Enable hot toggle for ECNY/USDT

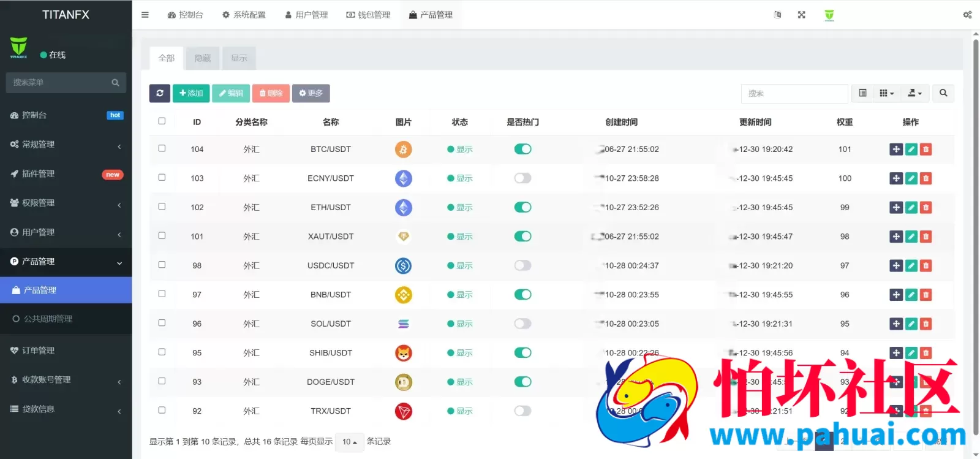pos(522,178)
